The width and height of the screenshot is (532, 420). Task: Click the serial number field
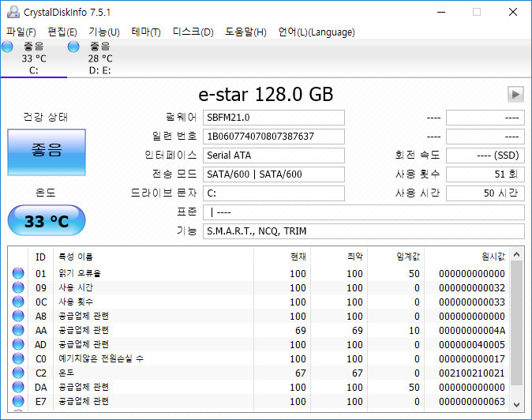[274, 137]
